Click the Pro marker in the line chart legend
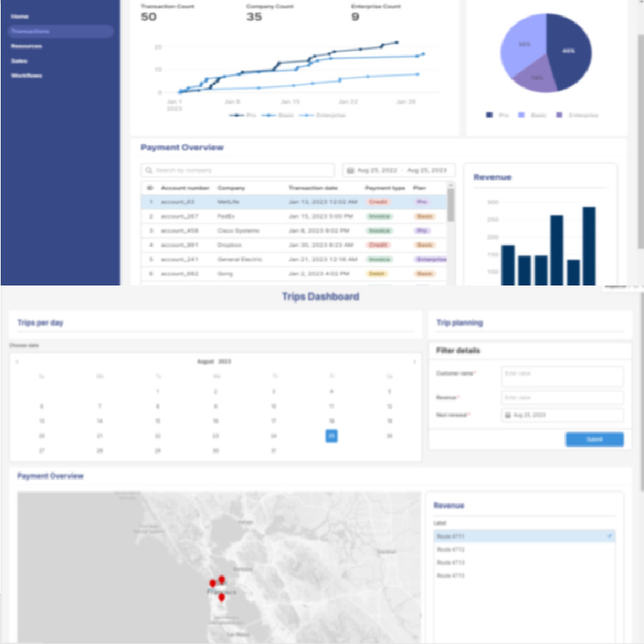The image size is (644, 644). tap(235, 115)
